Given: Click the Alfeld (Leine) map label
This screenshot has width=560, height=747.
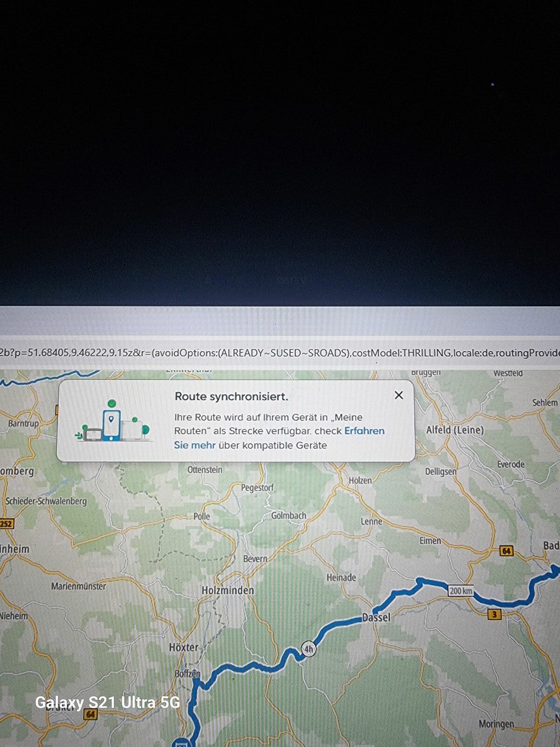Looking at the screenshot, I should 455,430.
